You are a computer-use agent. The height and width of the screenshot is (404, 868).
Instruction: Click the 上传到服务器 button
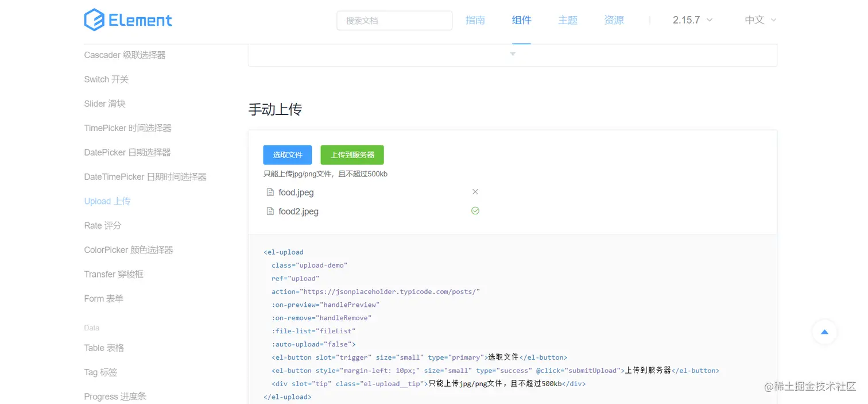point(352,155)
